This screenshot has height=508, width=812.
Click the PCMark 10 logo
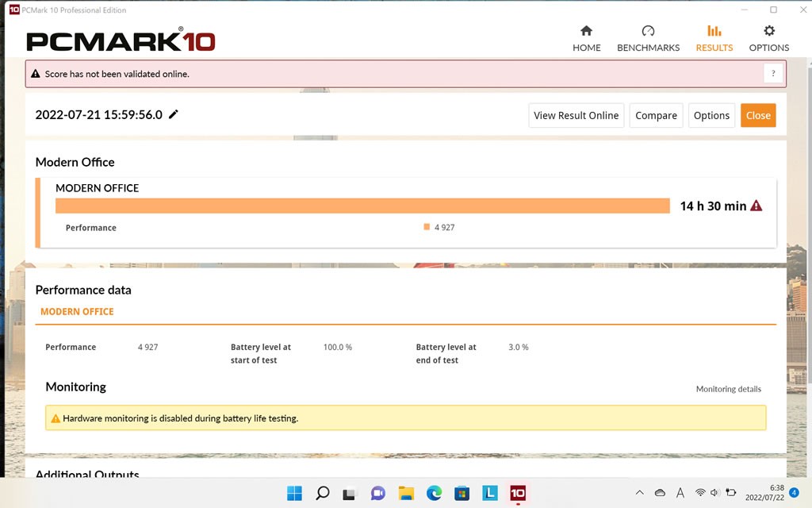(x=121, y=40)
